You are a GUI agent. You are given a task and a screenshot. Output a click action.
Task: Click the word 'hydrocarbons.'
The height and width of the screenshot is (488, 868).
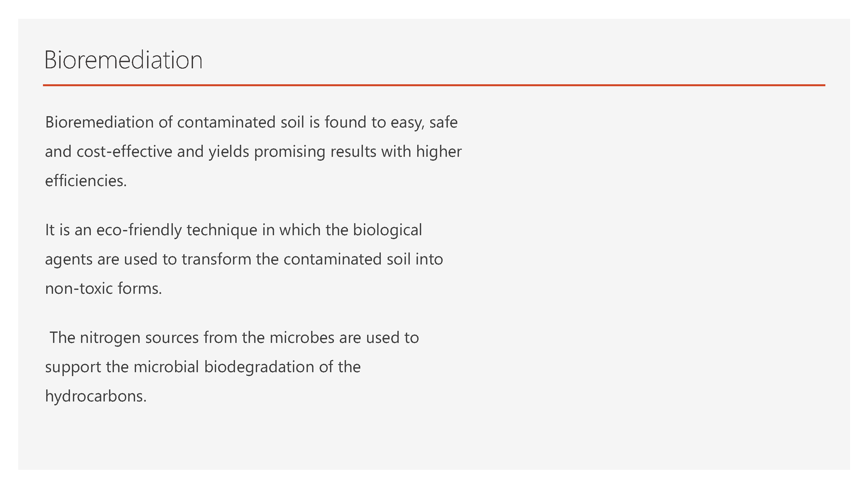tap(96, 396)
